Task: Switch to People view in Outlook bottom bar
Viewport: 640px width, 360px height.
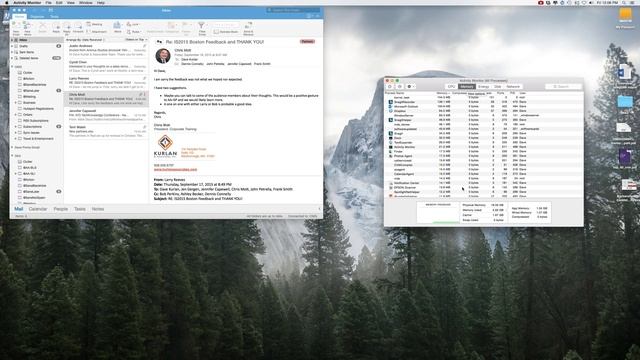Action: [x=60, y=209]
